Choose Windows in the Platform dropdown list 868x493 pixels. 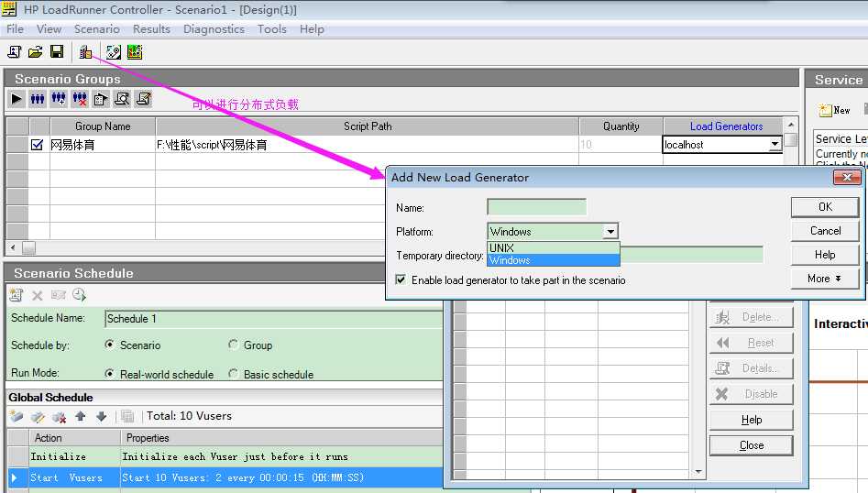(x=554, y=260)
